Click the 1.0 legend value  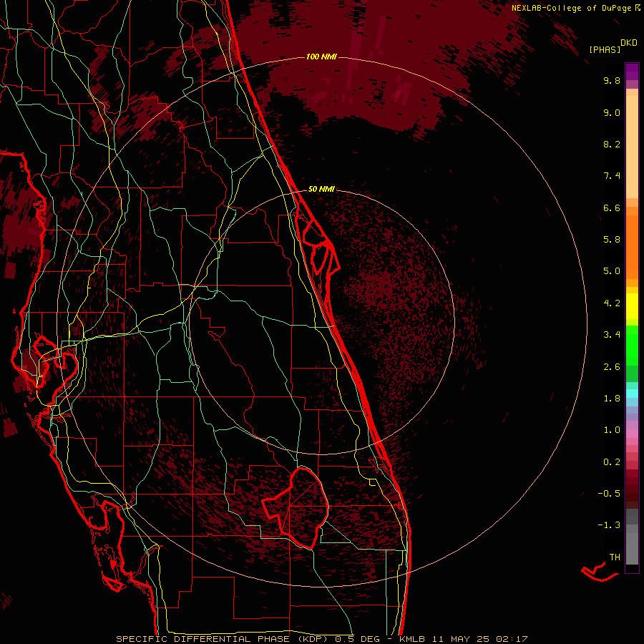pos(612,431)
